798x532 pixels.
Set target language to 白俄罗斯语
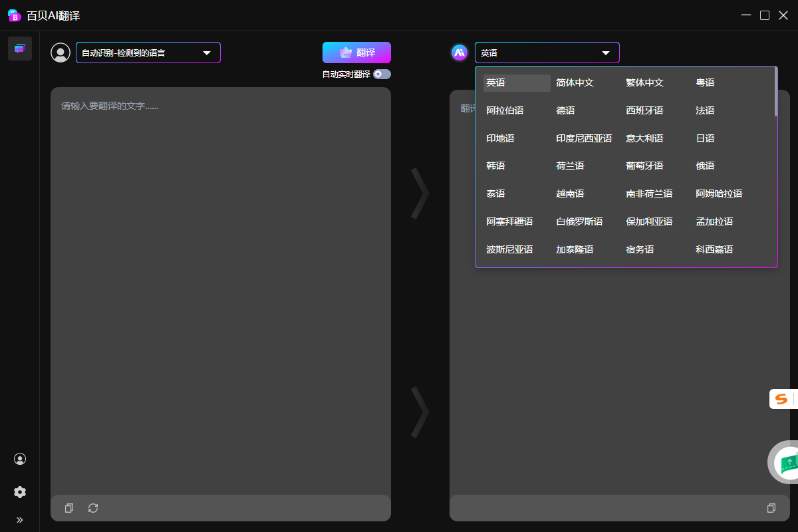click(x=579, y=221)
